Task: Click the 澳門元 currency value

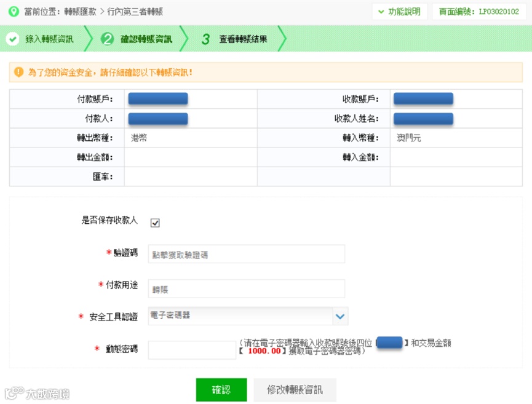Action: tap(408, 138)
